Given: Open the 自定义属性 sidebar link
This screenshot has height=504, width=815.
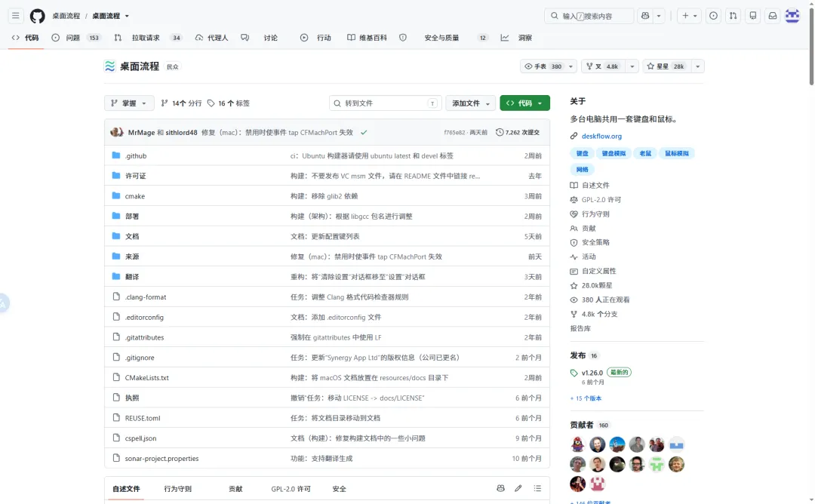Looking at the screenshot, I should coord(598,271).
